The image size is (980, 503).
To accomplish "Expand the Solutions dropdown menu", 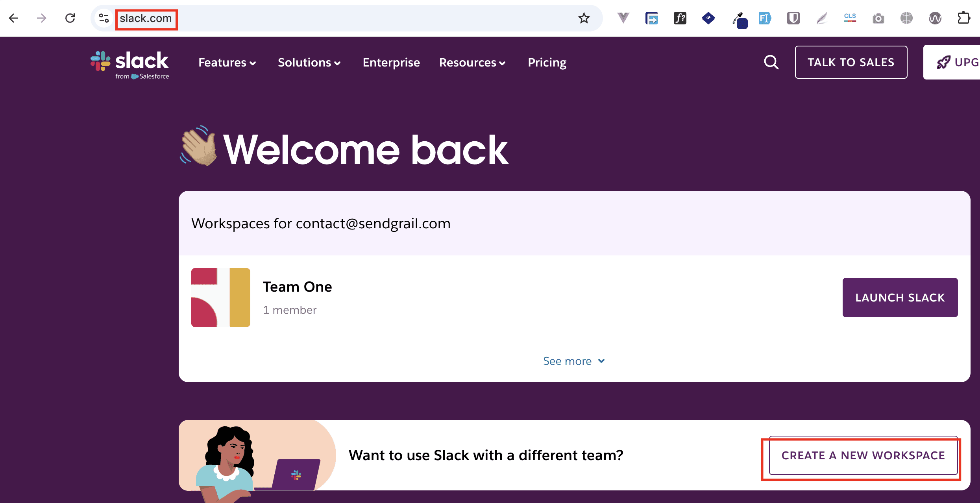I will coord(309,63).
